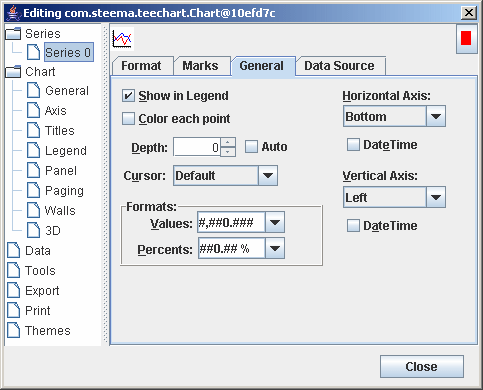Uncheck Show in Legend
Image resolution: width=483 pixels, height=390 pixels.
point(128,96)
